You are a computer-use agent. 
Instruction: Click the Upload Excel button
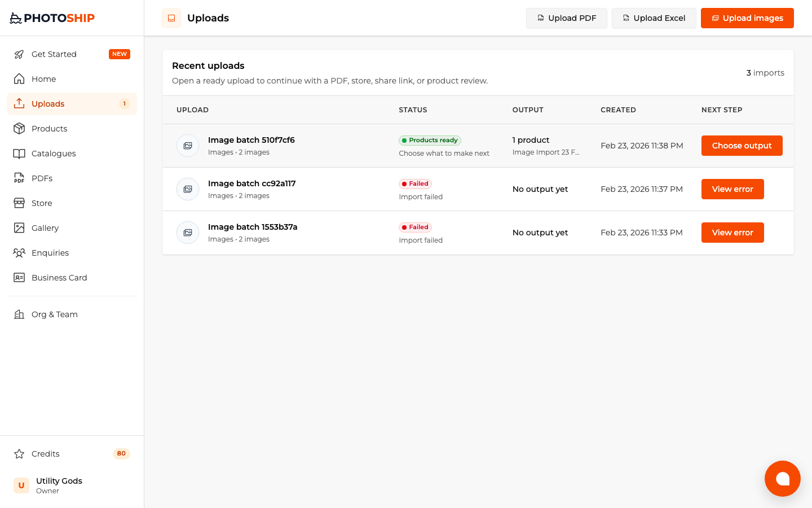coord(654,18)
